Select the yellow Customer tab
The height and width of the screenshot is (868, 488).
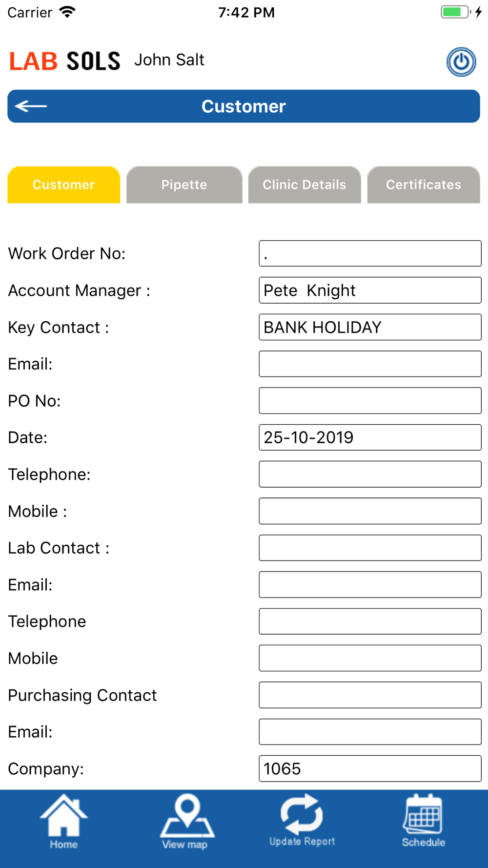point(64,185)
